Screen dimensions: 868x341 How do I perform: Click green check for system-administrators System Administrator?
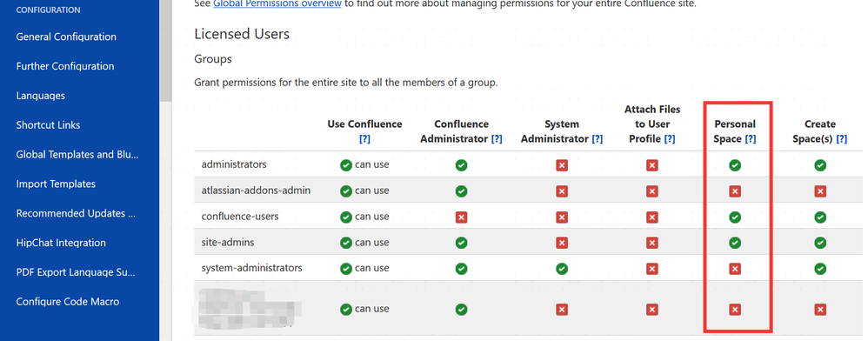(562, 269)
